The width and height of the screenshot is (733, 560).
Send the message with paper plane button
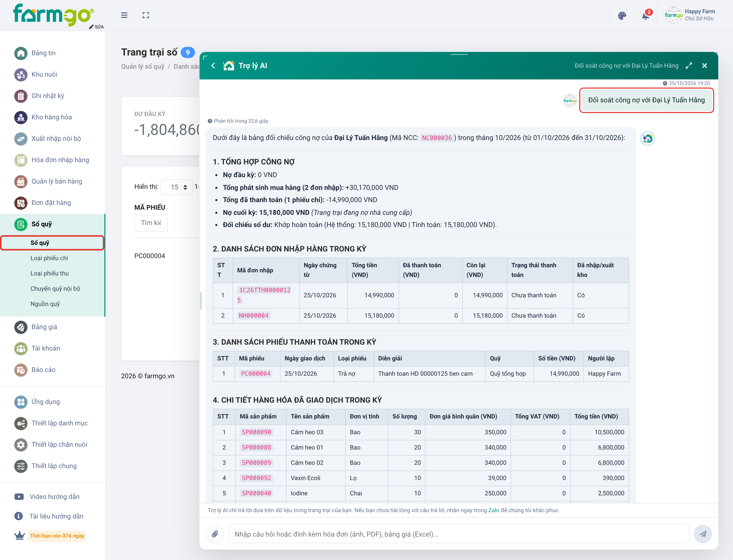(x=703, y=534)
